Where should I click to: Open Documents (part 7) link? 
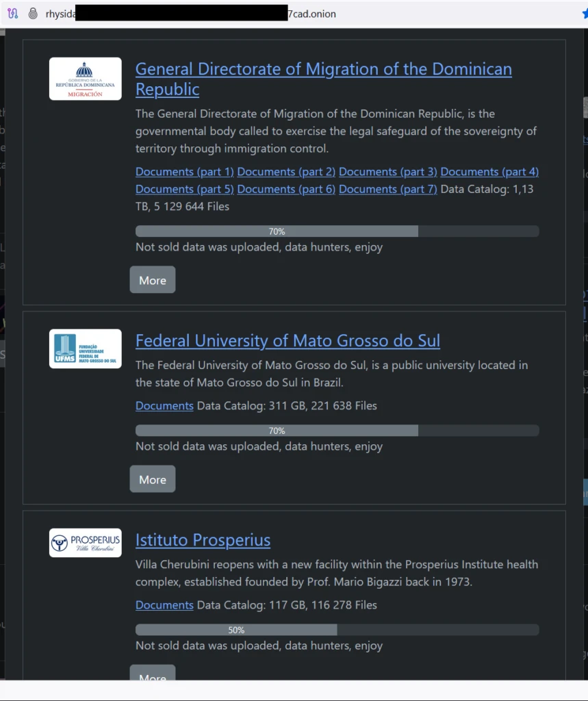[x=387, y=189]
